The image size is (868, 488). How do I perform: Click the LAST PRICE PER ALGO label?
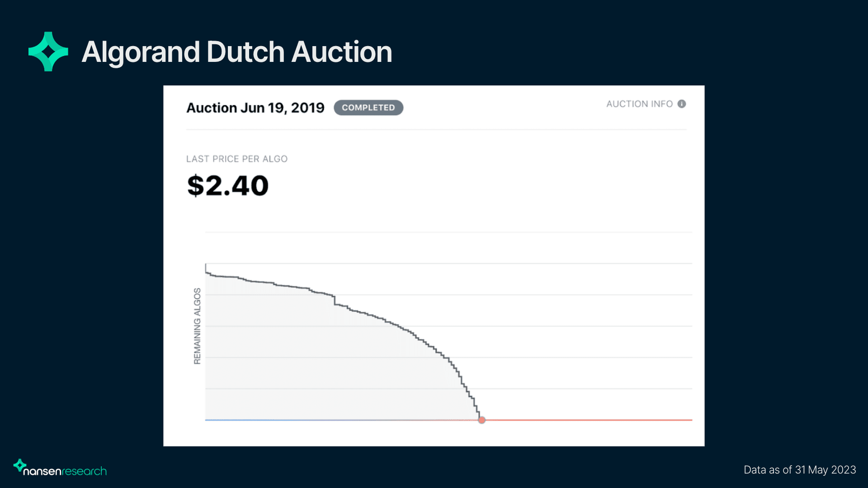point(237,159)
